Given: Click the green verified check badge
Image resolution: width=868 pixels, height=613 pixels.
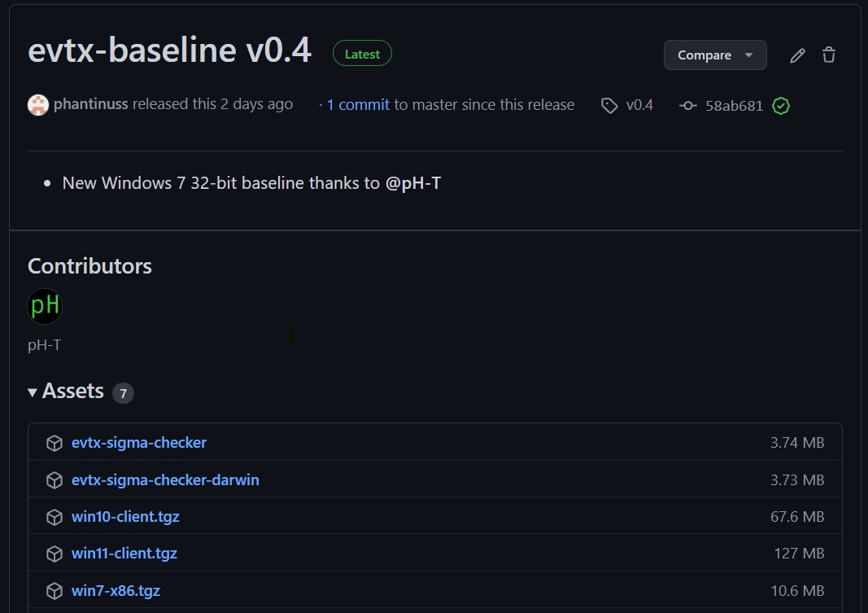Looking at the screenshot, I should coord(780,106).
